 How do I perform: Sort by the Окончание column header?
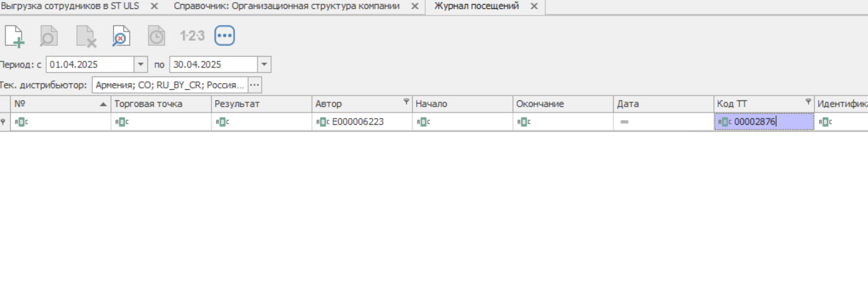(x=564, y=104)
